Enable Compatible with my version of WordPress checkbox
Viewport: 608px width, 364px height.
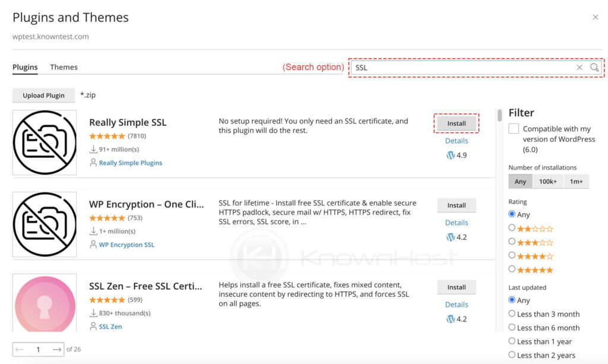(x=514, y=129)
